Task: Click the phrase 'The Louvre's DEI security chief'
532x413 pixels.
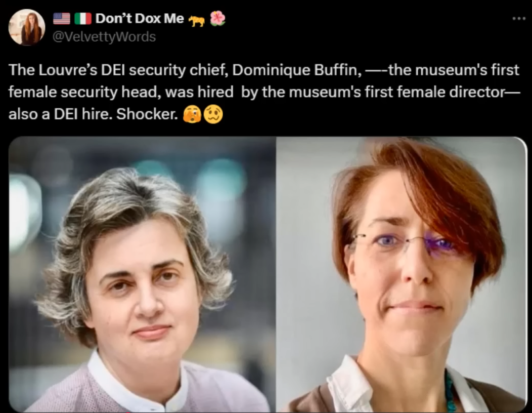Action: point(117,70)
